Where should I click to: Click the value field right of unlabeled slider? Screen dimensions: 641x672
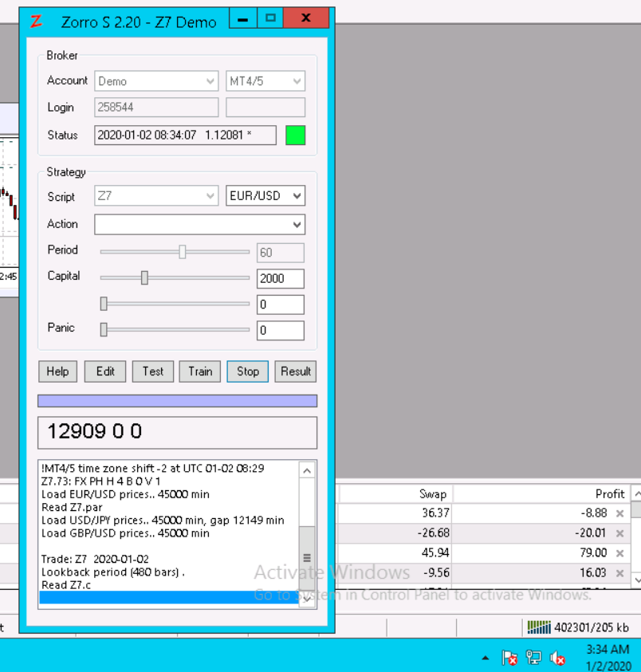281,305
